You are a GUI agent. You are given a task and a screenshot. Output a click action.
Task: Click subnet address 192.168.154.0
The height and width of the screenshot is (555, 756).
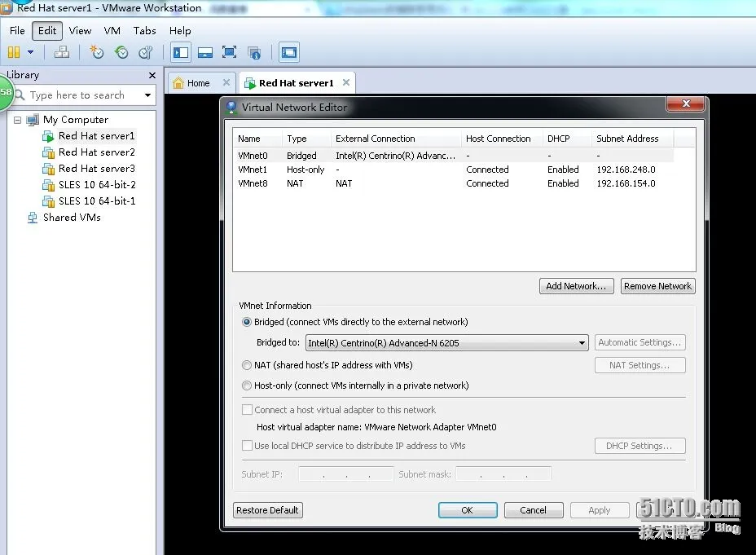tap(626, 183)
